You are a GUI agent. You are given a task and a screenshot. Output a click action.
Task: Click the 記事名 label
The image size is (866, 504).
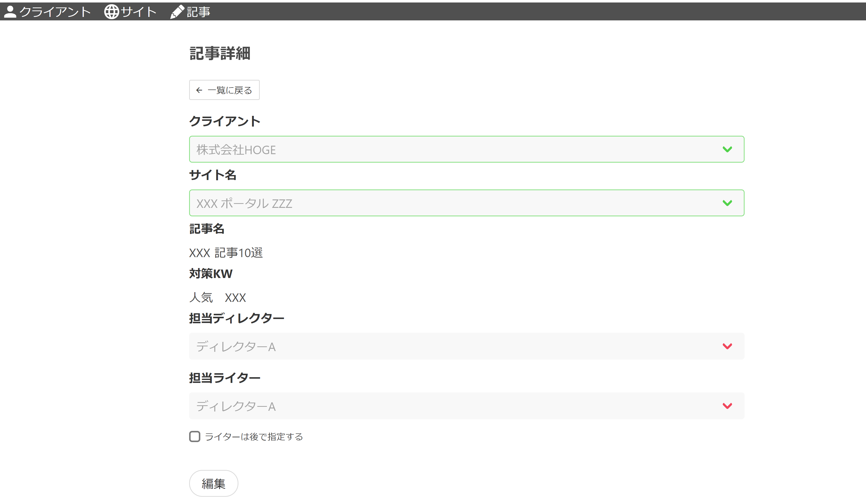point(207,229)
